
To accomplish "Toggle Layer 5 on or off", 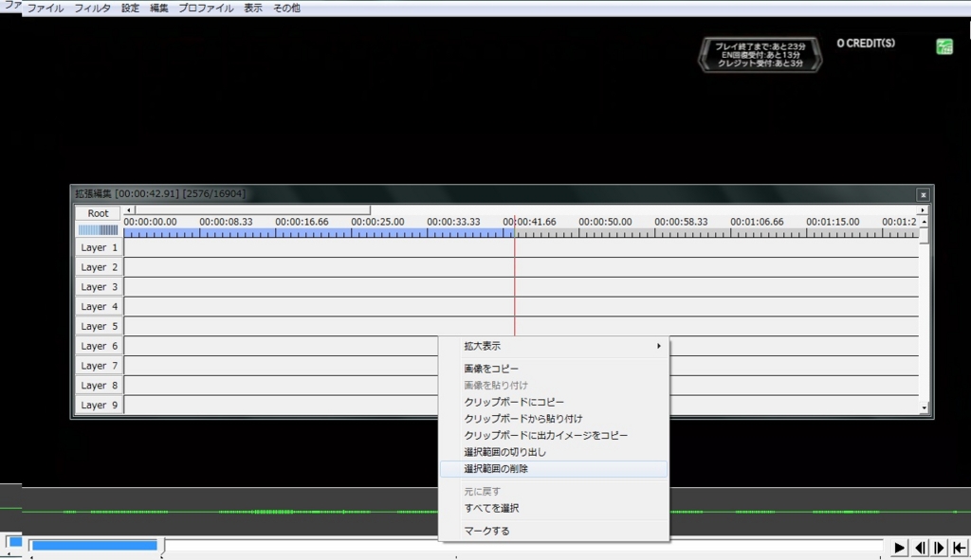I will (98, 326).
